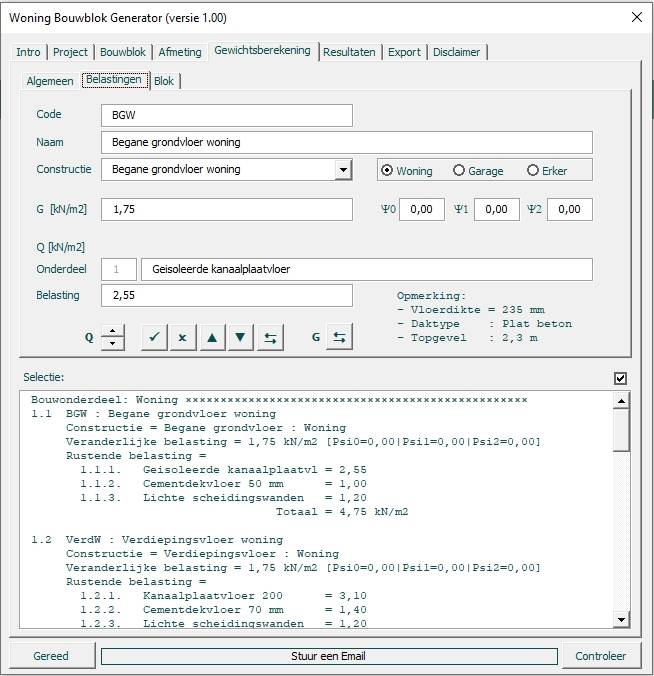The width and height of the screenshot is (654, 676).
Task: Select the line '1.2.1. Kanaalplaatvloer 200 = 3,10'
Action: (x=223, y=596)
